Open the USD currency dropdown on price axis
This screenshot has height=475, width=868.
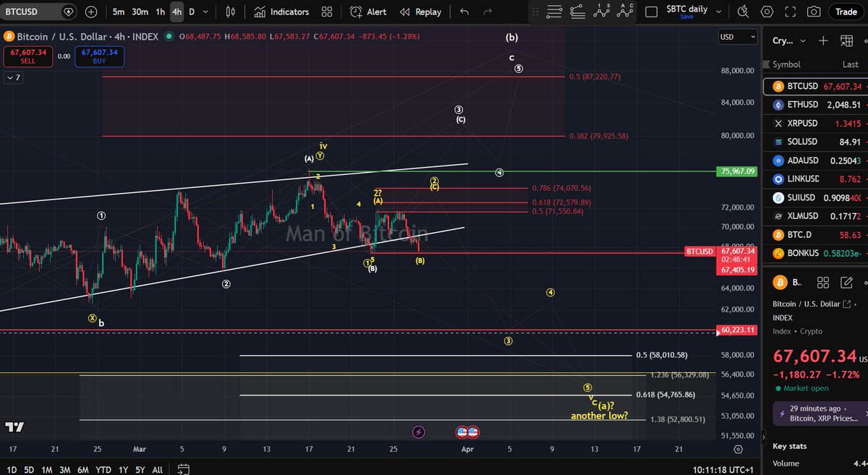[x=738, y=37]
